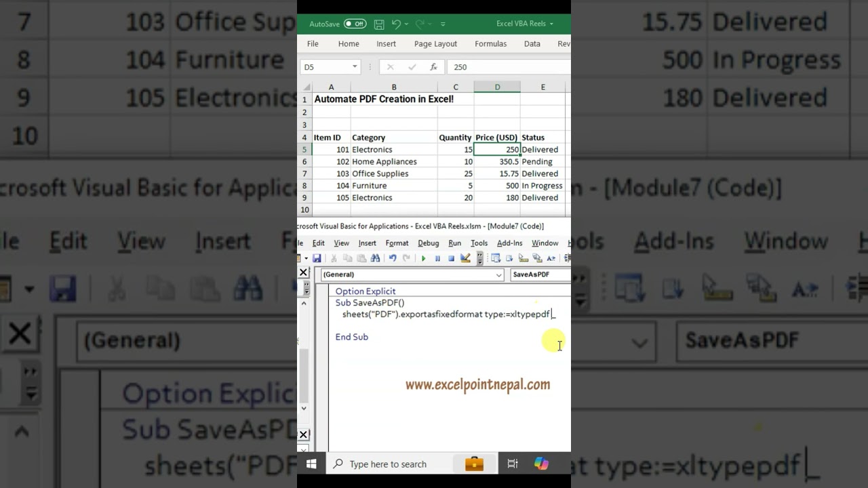Open the VBA toolbar options overflow arrow
868x488 pixels.
coord(480,258)
